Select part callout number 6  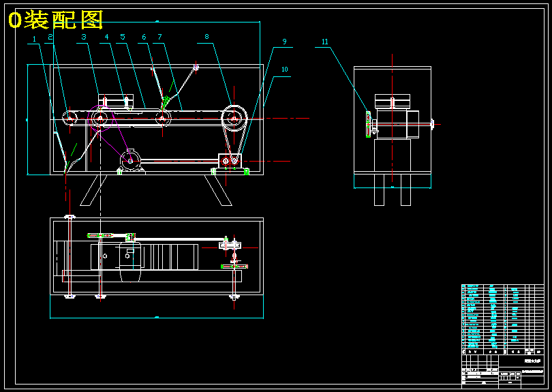click(x=144, y=37)
